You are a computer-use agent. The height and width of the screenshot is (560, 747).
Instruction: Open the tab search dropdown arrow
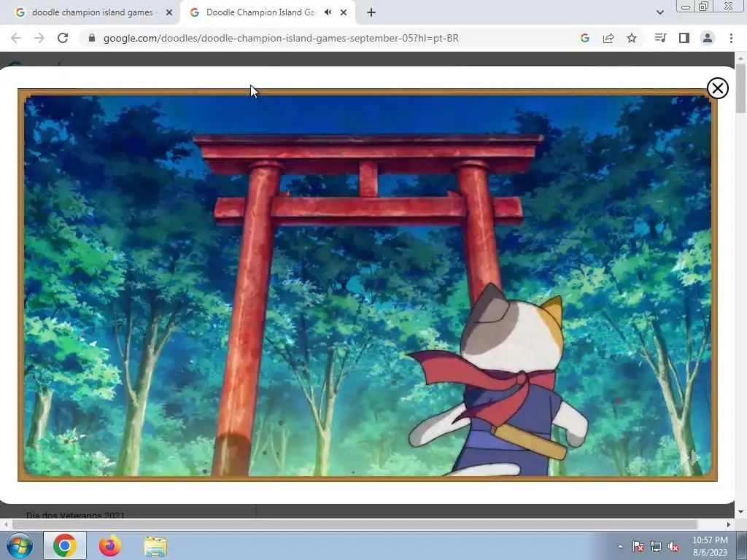click(659, 12)
